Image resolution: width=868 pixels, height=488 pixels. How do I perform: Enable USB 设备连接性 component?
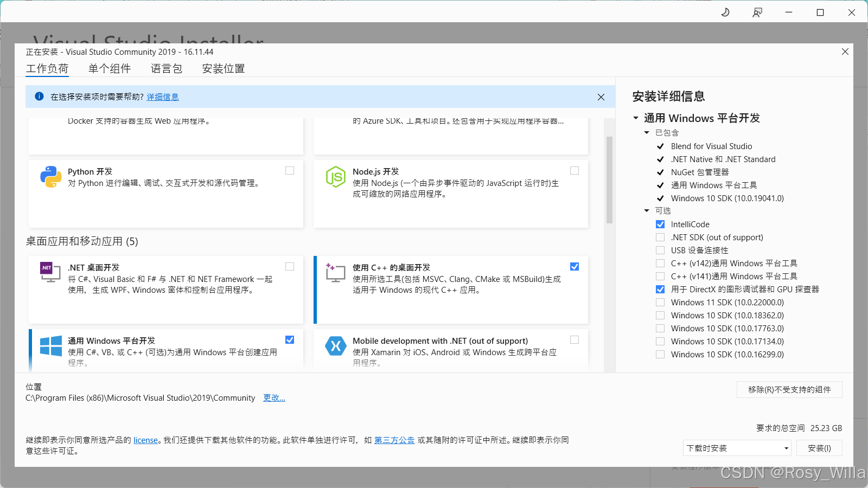tap(660, 251)
